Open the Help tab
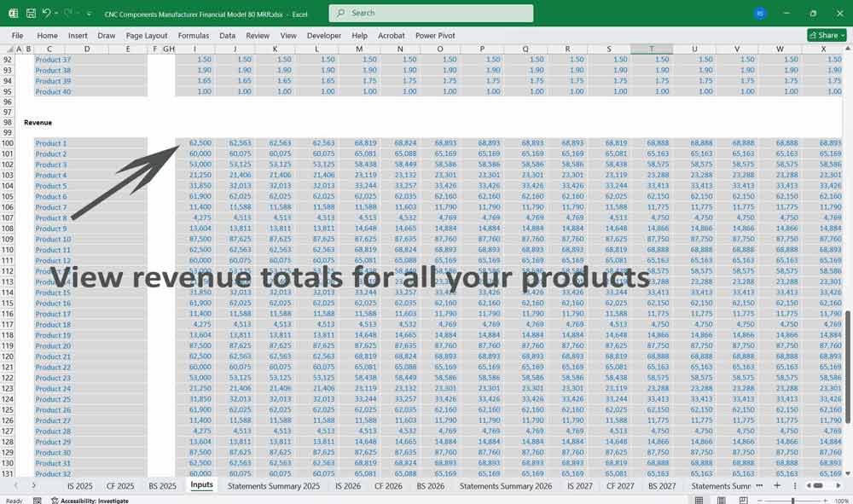 point(360,35)
